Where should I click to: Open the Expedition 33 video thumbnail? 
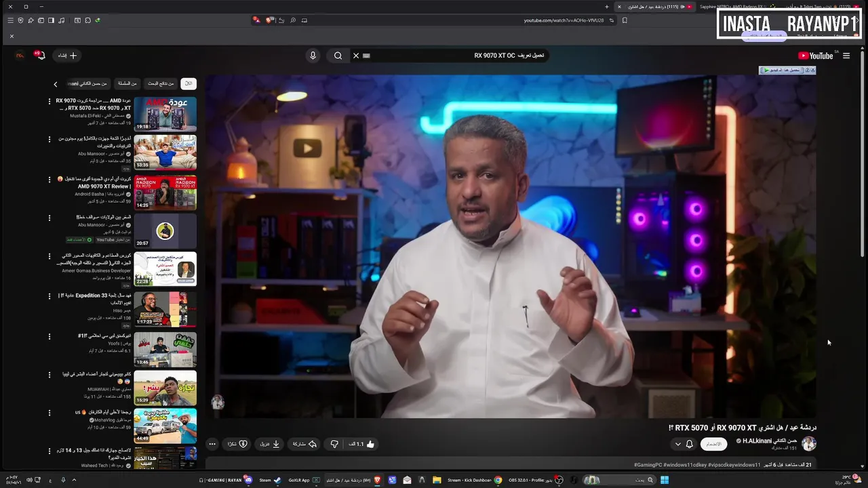(x=165, y=309)
